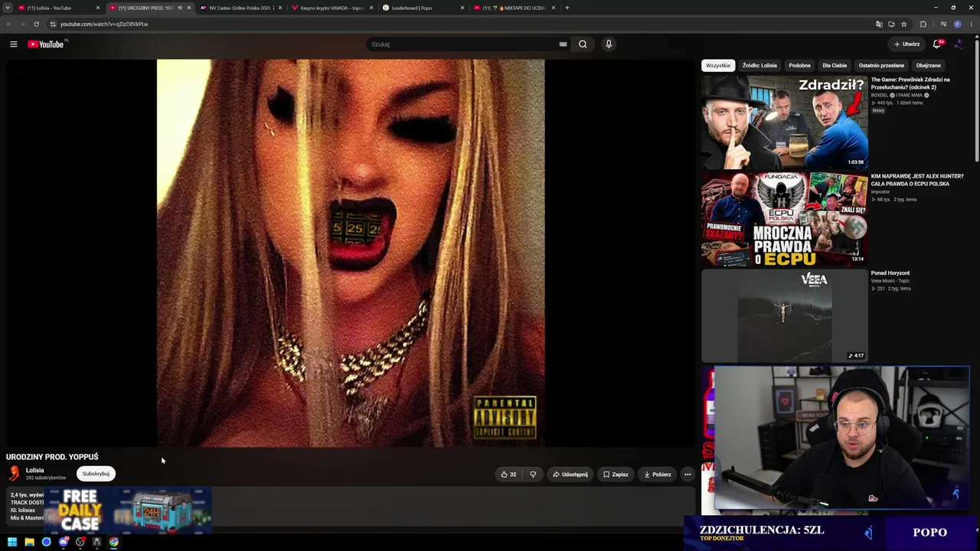Click the Szukaj search field
Viewport: 980px width, 551px height.
click(x=462, y=44)
